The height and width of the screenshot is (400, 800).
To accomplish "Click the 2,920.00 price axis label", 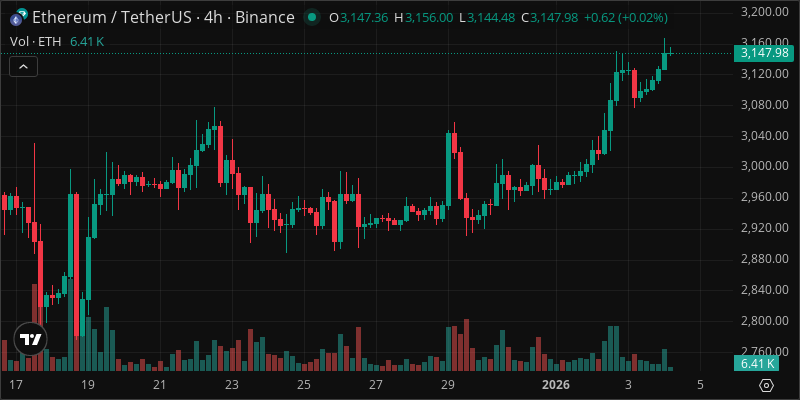I will (764, 228).
